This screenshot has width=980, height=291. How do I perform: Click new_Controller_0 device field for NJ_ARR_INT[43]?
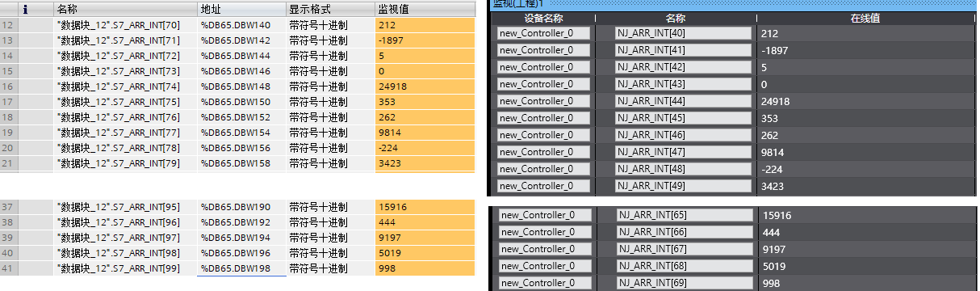[x=544, y=84]
